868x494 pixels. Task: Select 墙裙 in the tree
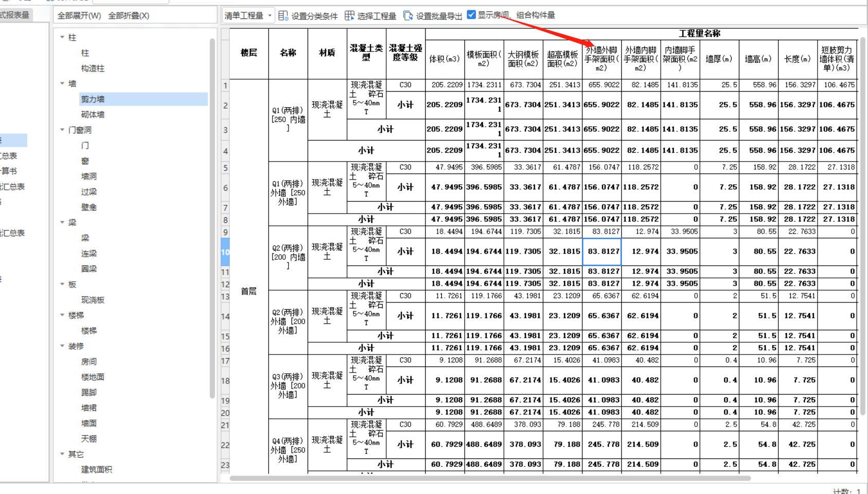pos(88,408)
